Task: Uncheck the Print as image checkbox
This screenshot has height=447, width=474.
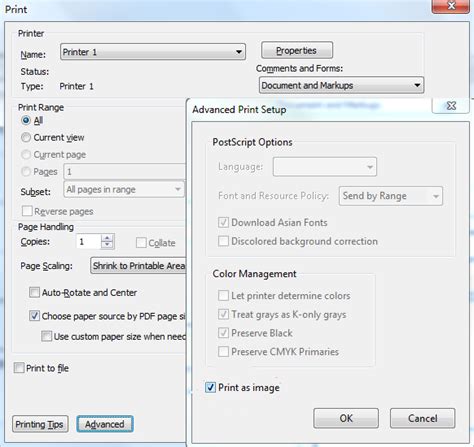Action: tap(210, 387)
